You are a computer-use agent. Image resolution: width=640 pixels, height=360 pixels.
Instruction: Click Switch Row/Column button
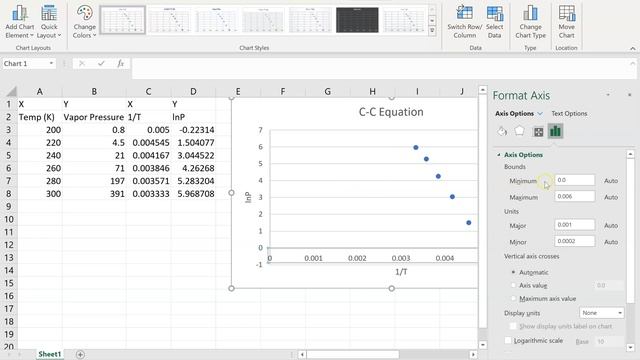(464, 22)
